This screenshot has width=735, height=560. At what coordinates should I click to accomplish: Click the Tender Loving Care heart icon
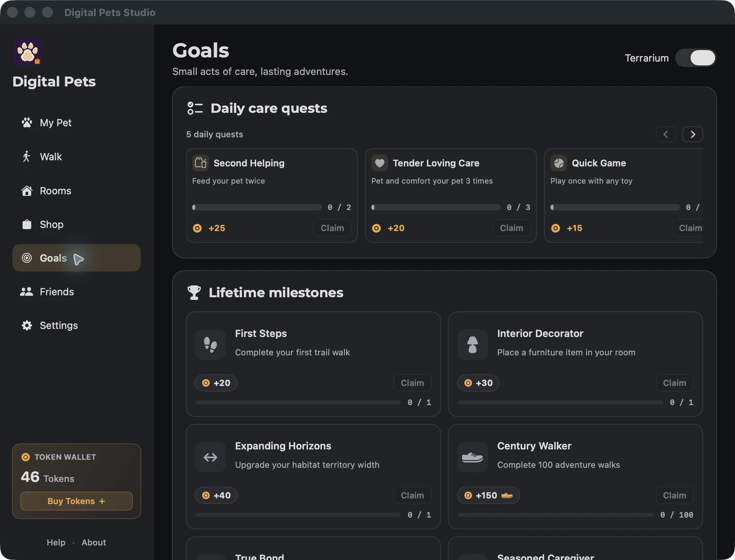pos(379,163)
